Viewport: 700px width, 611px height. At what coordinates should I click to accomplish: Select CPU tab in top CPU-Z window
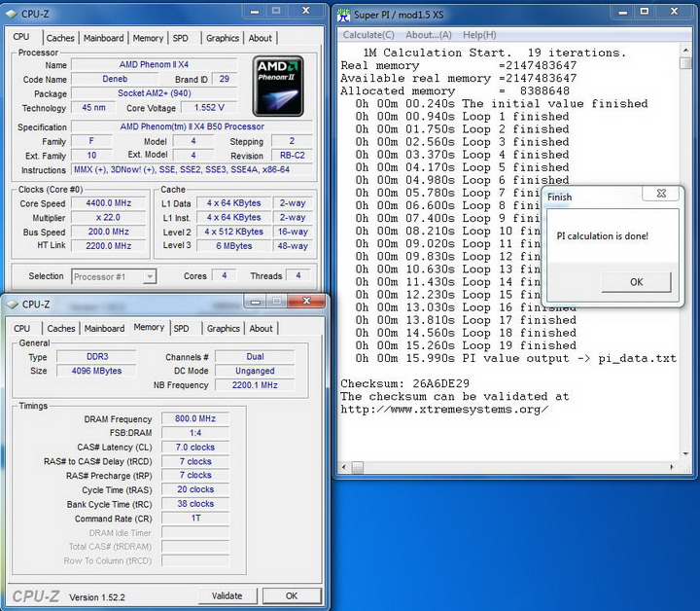point(21,37)
